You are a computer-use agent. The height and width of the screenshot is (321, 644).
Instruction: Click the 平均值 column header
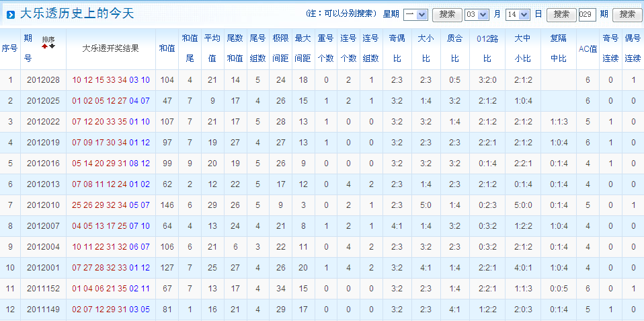coord(212,48)
